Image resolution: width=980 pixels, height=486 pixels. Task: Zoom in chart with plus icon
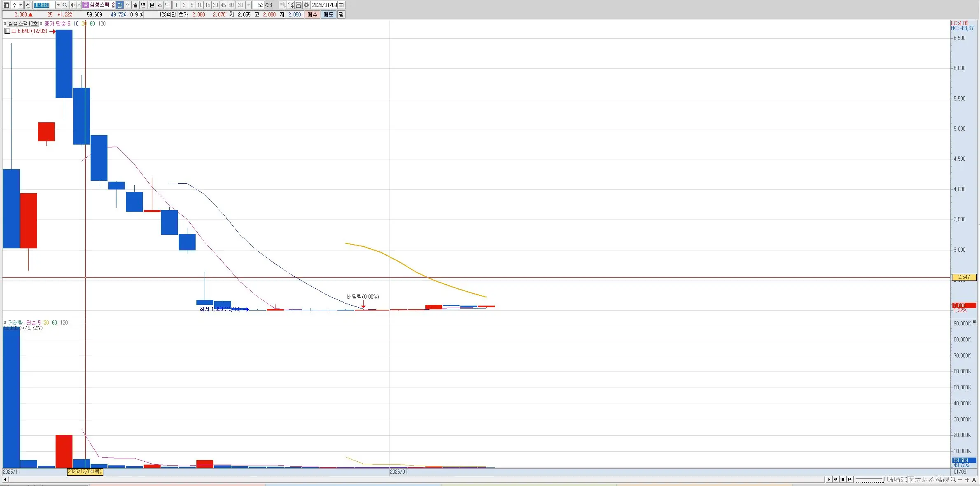pos(967,480)
